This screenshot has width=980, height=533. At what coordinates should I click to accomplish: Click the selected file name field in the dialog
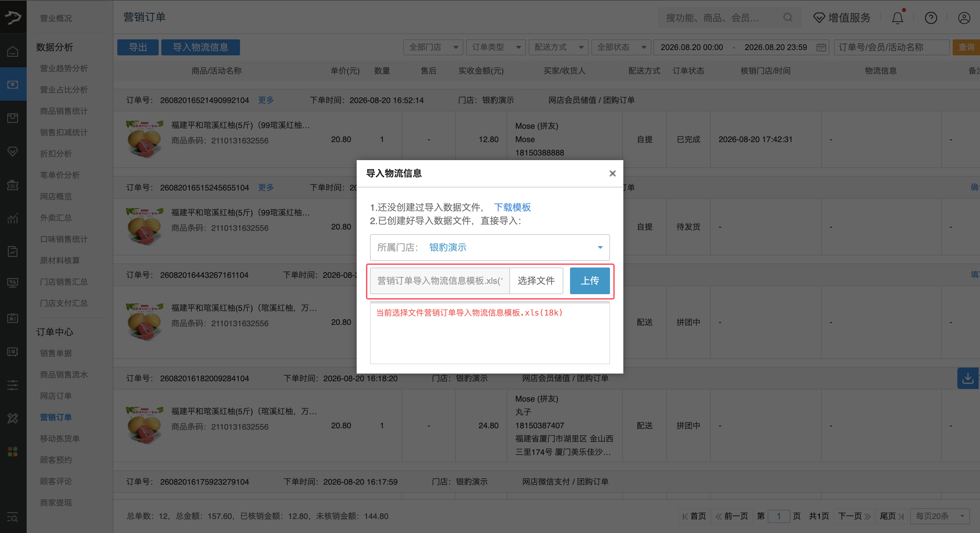[440, 281]
